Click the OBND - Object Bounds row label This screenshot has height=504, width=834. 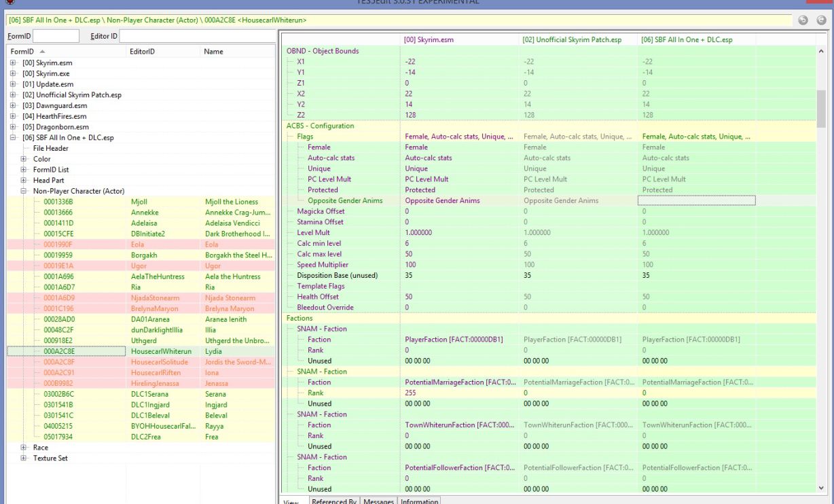323,51
